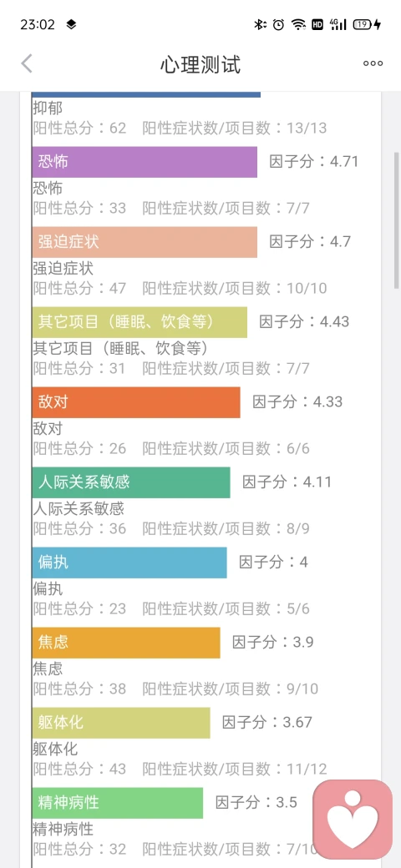Select the blue 偏执 bar
This screenshot has width=401, height=868.
pyautogui.click(x=129, y=563)
